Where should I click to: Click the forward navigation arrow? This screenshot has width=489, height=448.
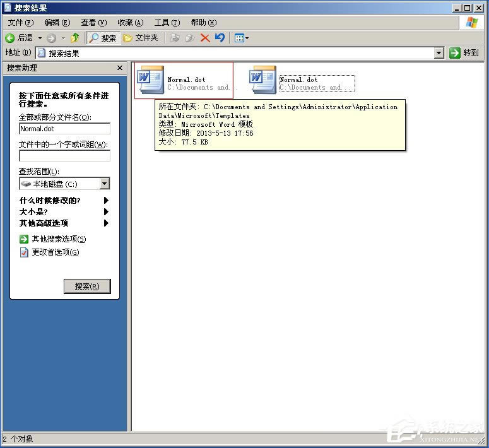coord(52,38)
